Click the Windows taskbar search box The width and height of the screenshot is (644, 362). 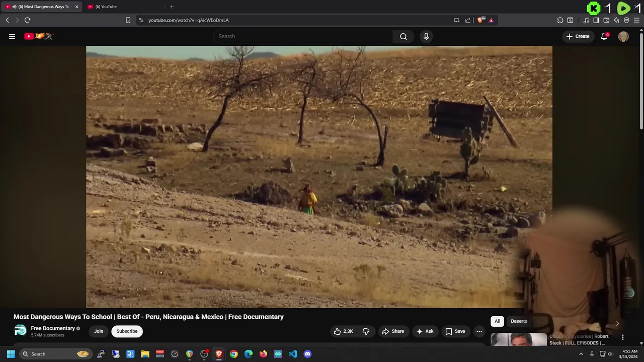pyautogui.click(x=55, y=354)
